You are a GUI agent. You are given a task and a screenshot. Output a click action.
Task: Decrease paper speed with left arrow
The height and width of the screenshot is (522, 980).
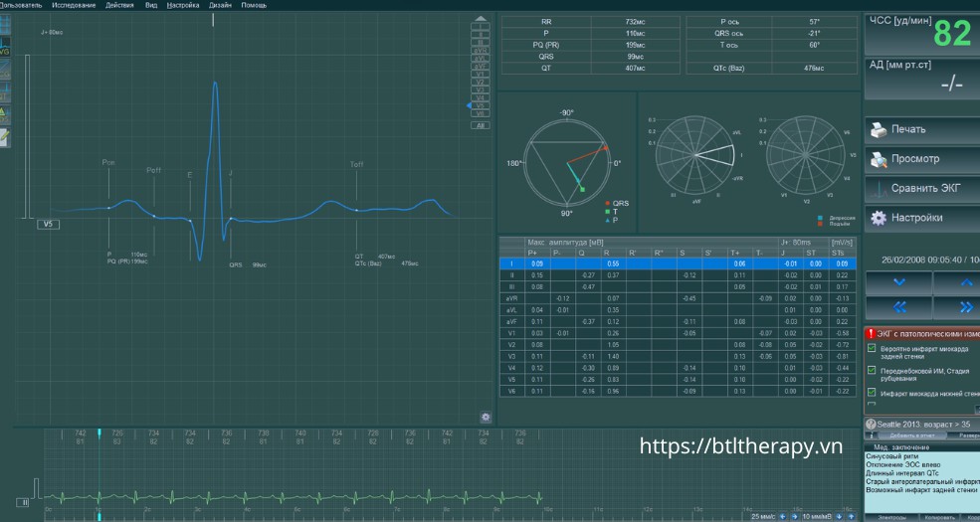click(x=782, y=516)
